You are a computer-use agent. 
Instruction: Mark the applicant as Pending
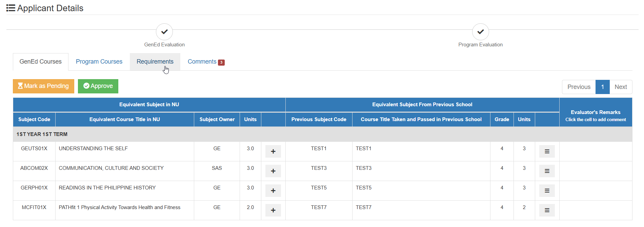click(x=43, y=86)
